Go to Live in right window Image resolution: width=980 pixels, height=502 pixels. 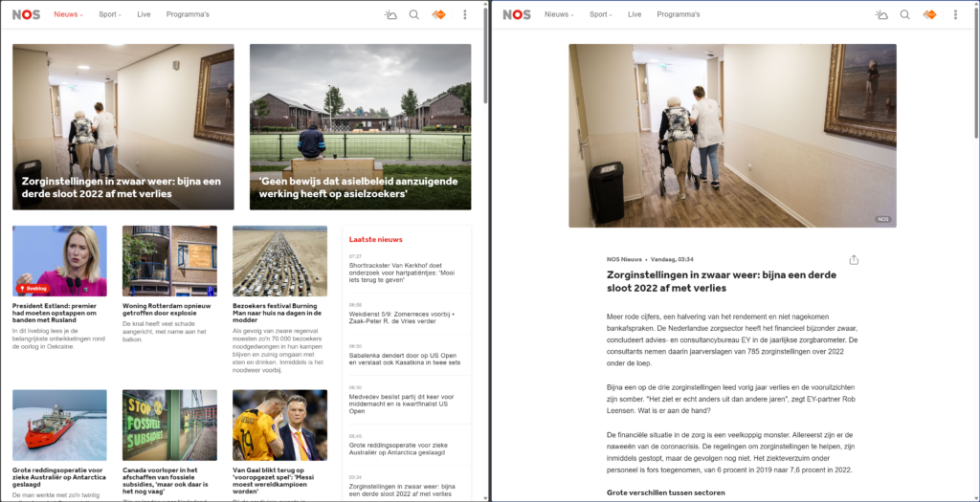(x=635, y=14)
